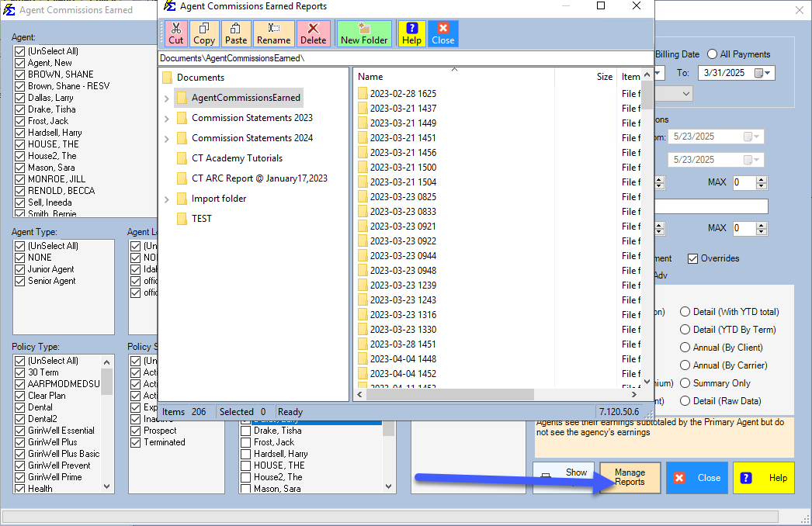Open the 3/31/2025 date dropdown
The height and width of the screenshot is (526, 812).
pos(767,71)
